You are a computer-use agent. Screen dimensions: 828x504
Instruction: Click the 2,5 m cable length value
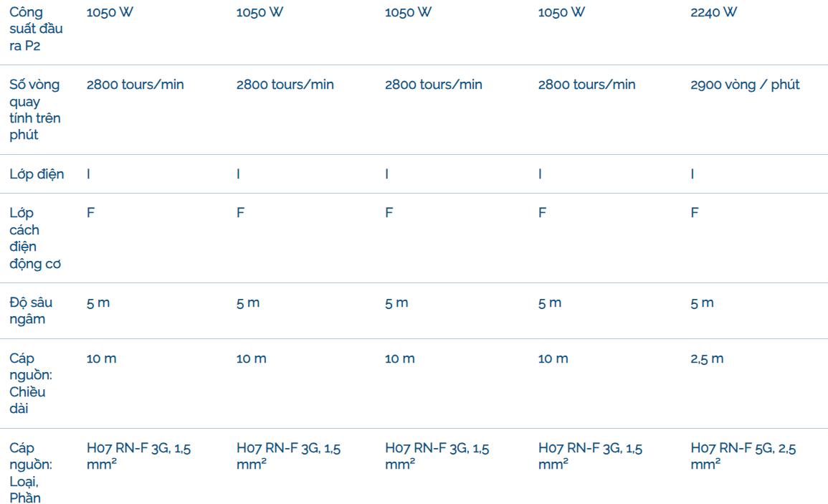707,358
